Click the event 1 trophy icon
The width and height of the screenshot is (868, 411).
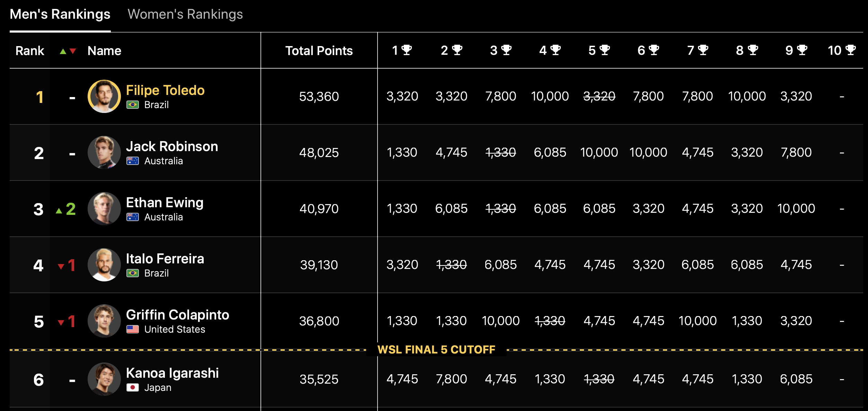click(x=407, y=50)
